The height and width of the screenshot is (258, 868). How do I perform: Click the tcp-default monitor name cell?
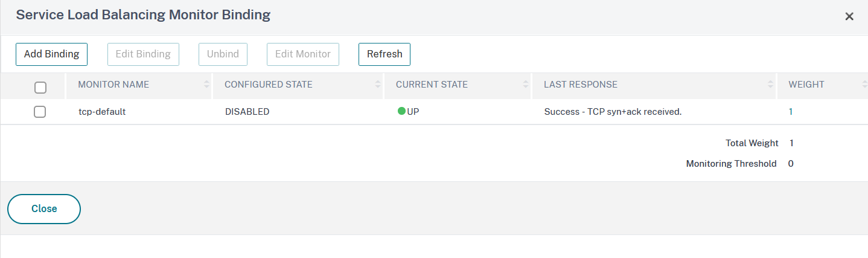pyautogui.click(x=102, y=112)
